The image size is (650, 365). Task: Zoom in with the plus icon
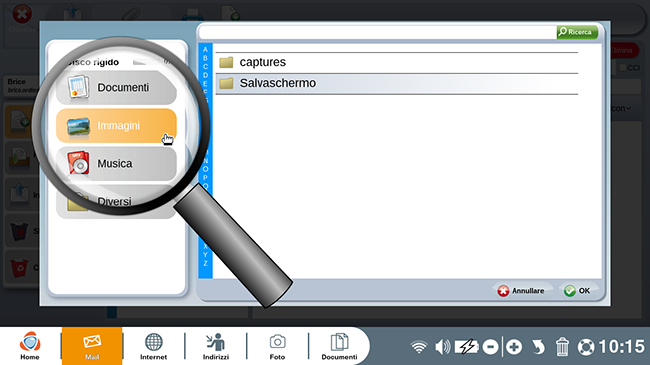point(514,347)
